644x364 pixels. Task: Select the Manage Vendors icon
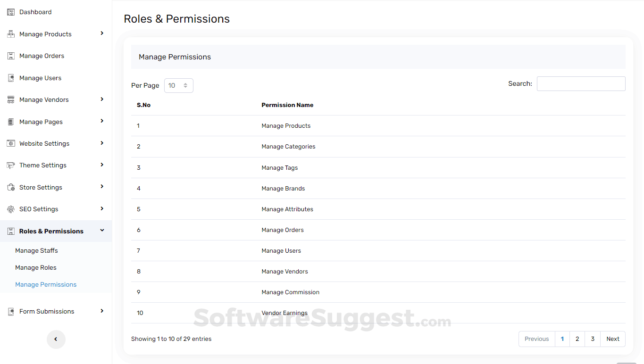(10, 99)
